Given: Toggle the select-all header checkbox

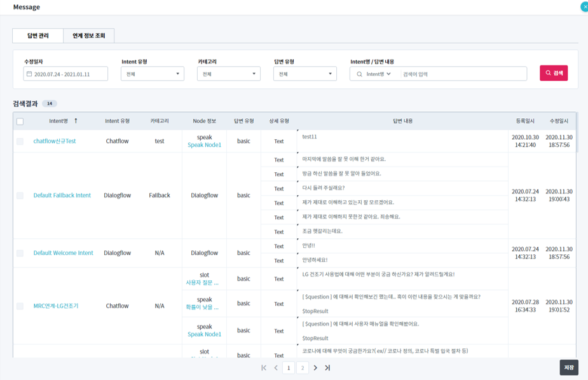Looking at the screenshot, I should pos(20,121).
